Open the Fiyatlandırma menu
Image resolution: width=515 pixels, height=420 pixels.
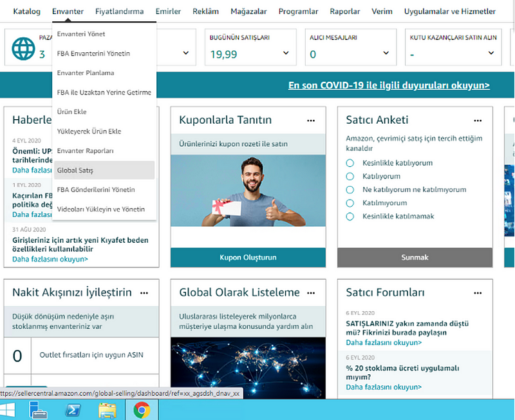(x=119, y=12)
